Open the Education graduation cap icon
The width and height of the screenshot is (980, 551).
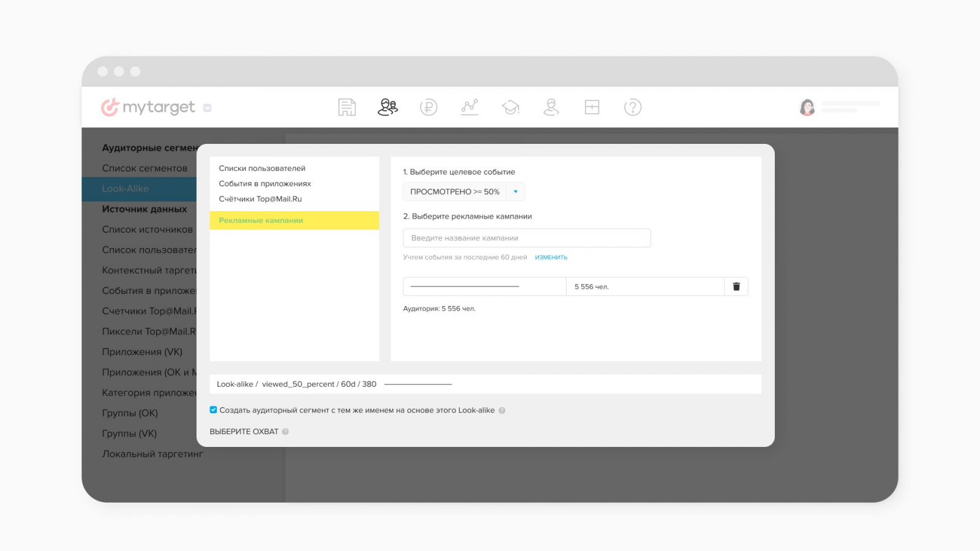point(510,107)
